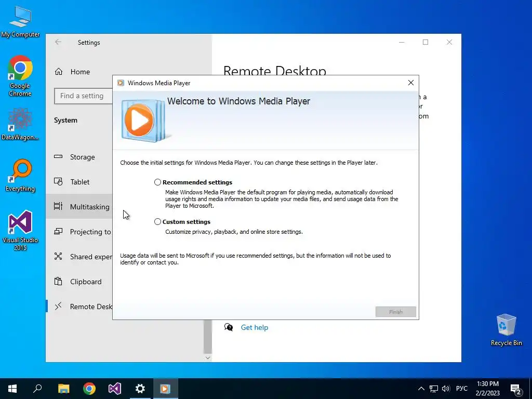Open the Windows Start menu
The image size is (532, 399).
(x=12, y=389)
